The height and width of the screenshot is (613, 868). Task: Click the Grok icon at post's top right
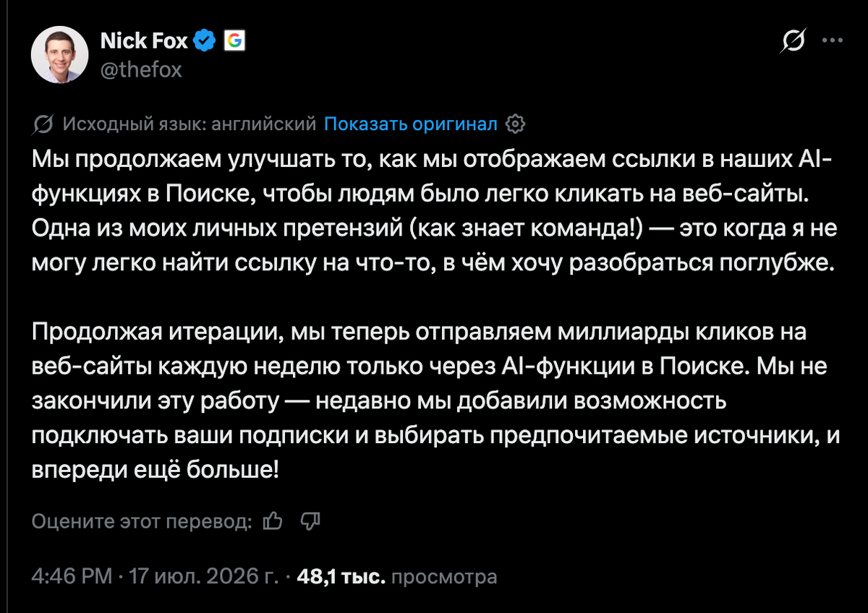(792, 42)
